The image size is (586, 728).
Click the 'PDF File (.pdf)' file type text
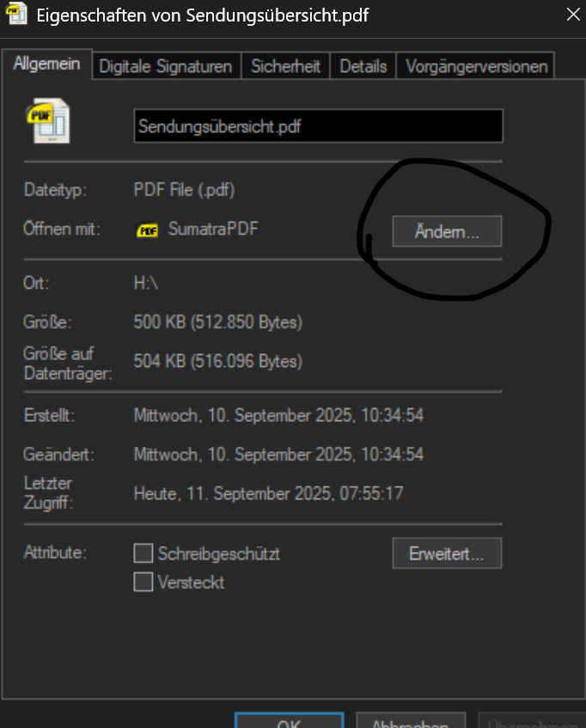pos(184,190)
